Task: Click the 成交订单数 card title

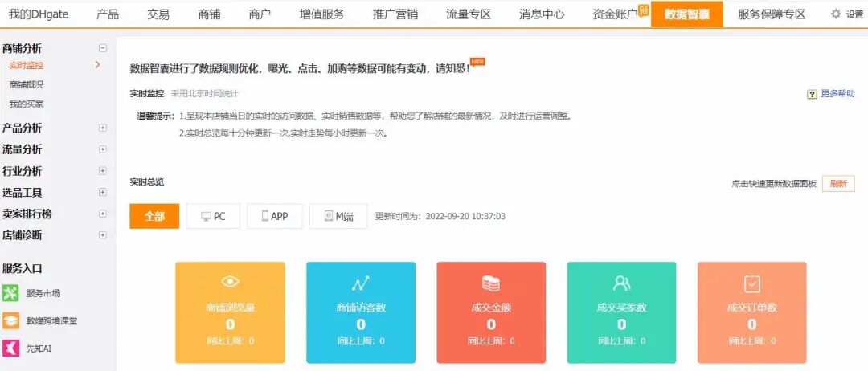Action: 751,308
